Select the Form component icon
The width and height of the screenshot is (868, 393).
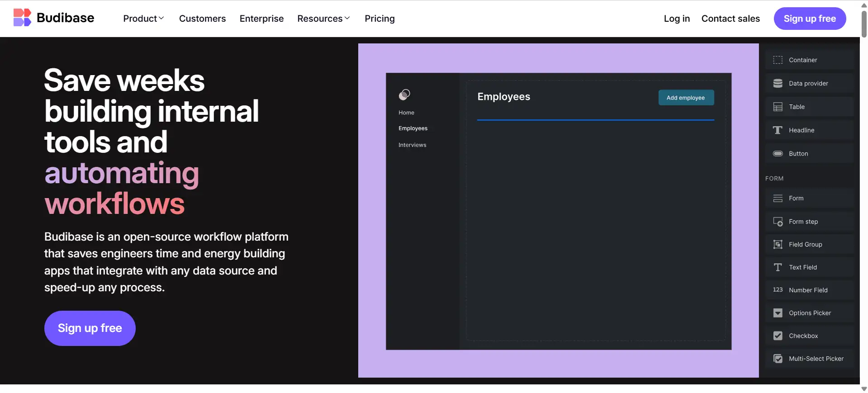pos(778,198)
